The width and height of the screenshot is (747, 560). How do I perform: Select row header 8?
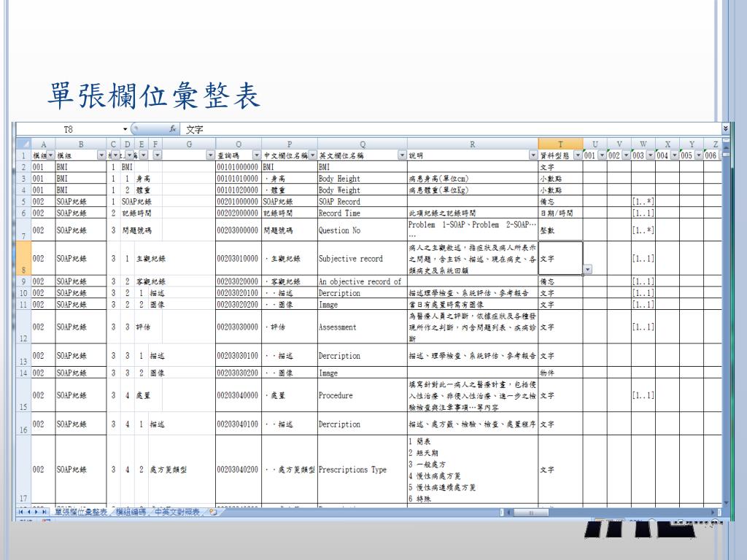point(24,259)
